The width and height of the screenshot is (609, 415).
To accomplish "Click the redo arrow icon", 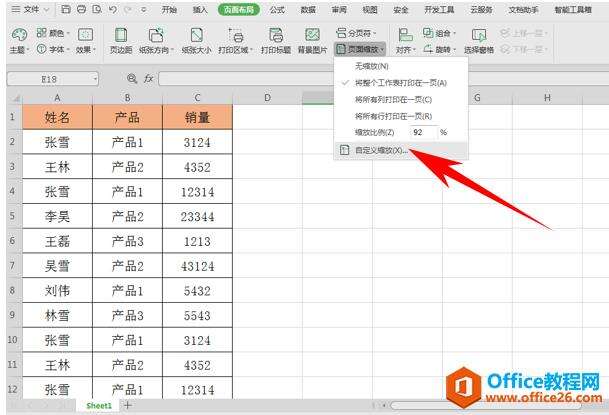I will (x=128, y=9).
